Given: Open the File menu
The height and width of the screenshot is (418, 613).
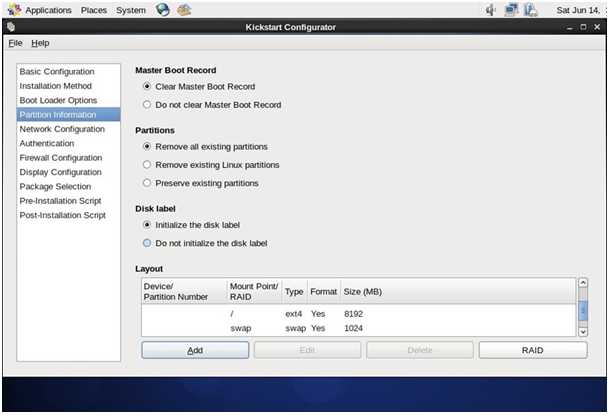Looking at the screenshot, I should point(15,43).
